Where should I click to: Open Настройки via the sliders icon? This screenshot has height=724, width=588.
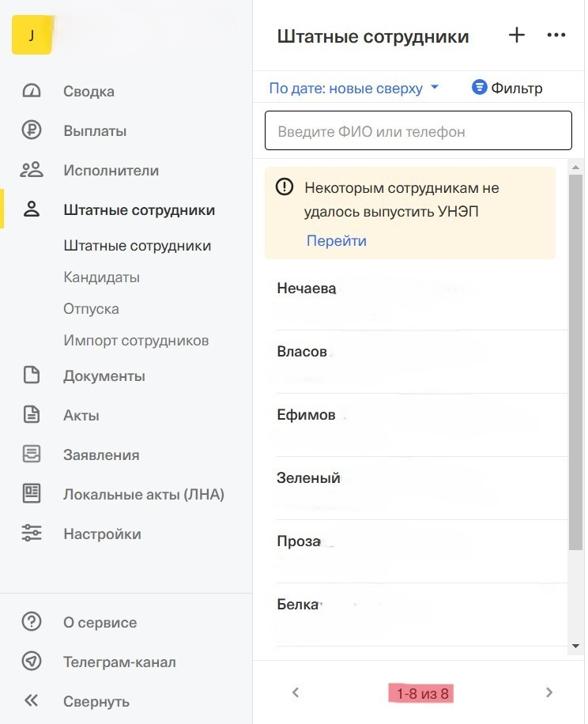pyautogui.click(x=32, y=534)
